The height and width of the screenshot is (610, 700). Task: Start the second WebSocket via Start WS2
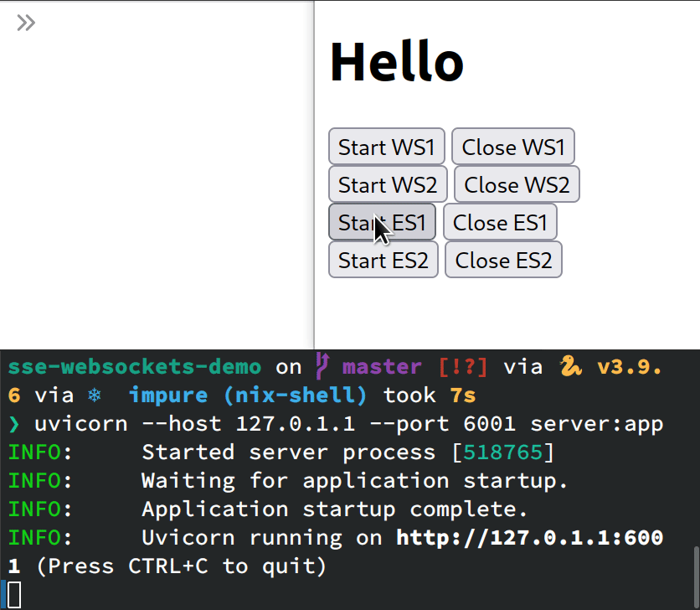pos(388,184)
